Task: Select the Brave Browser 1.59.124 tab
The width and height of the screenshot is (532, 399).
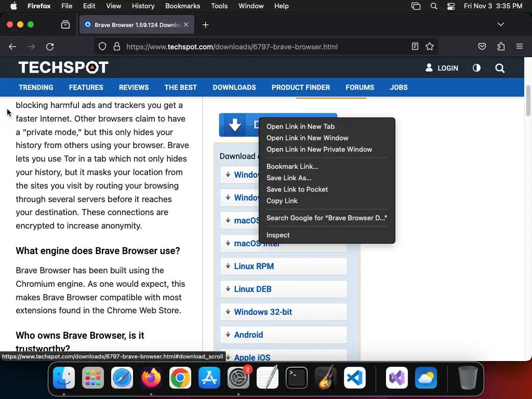Action: pos(137,24)
